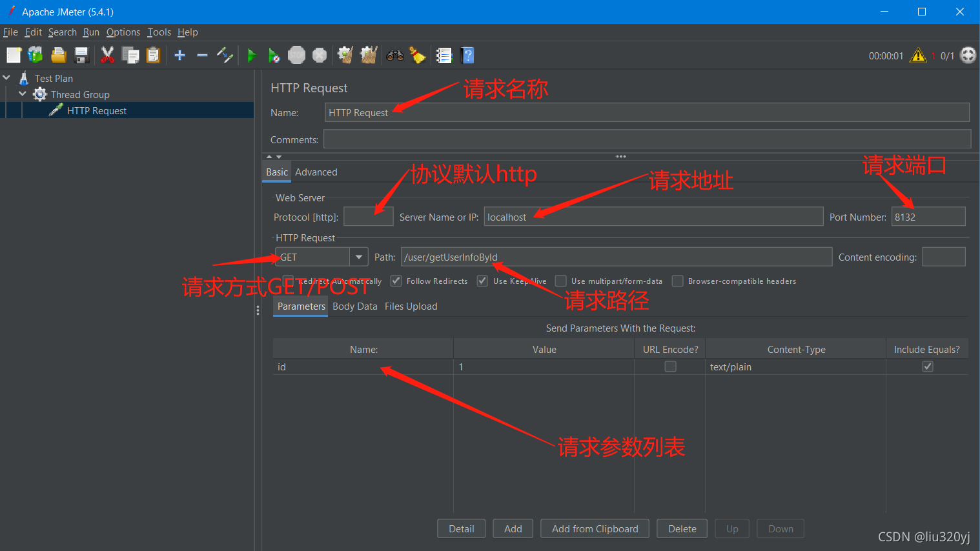The height and width of the screenshot is (551, 980).
Task: Check URL Encode for id parameter
Action: (671, 366)
